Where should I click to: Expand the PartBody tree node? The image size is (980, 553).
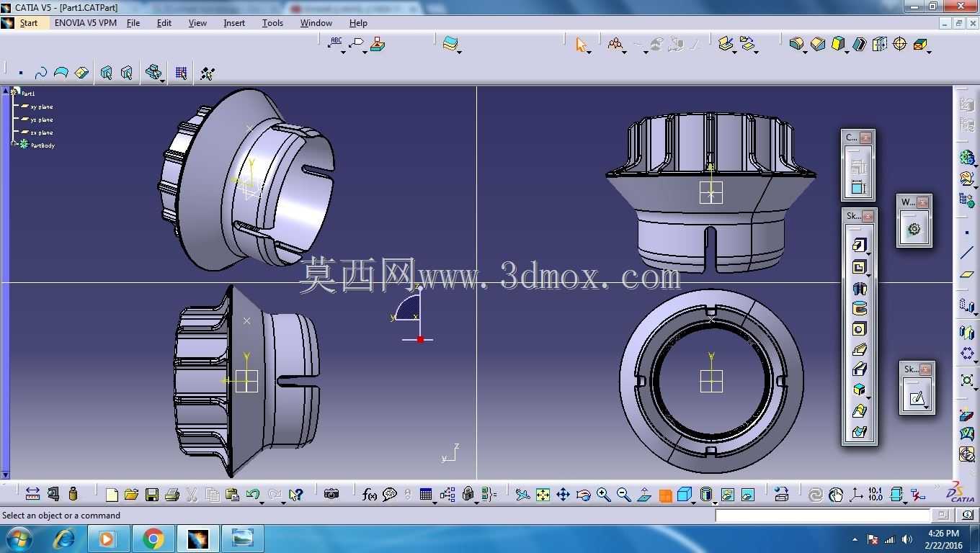point(14,145)
